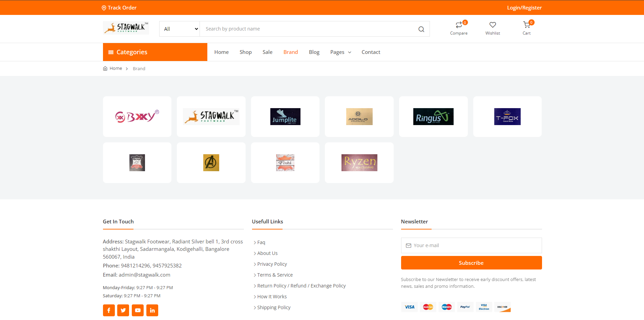Click the Categories hamburger icon
Viewport: 644px width, 320px height.
(111, 52)
